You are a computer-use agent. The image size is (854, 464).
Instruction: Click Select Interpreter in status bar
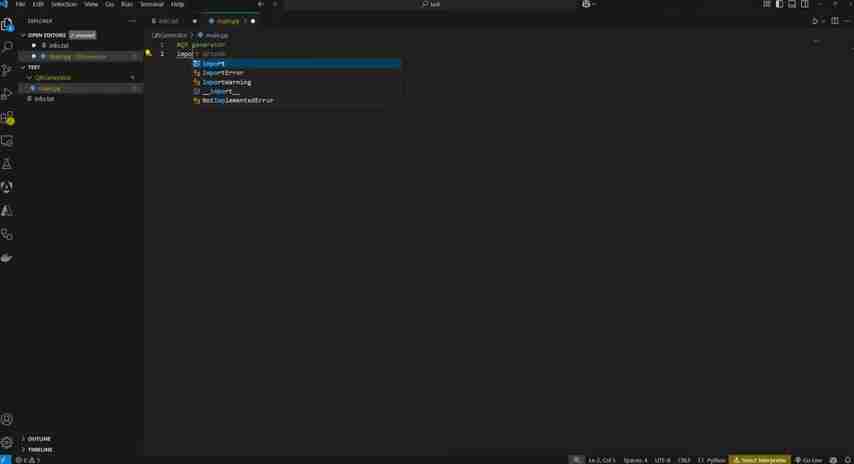pos(760,460)
